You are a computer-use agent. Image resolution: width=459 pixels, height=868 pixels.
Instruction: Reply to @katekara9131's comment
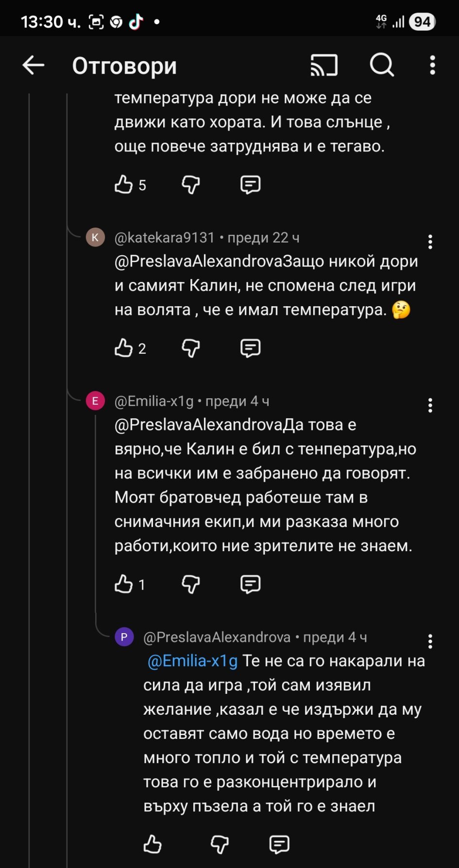[x=250, y=348]
